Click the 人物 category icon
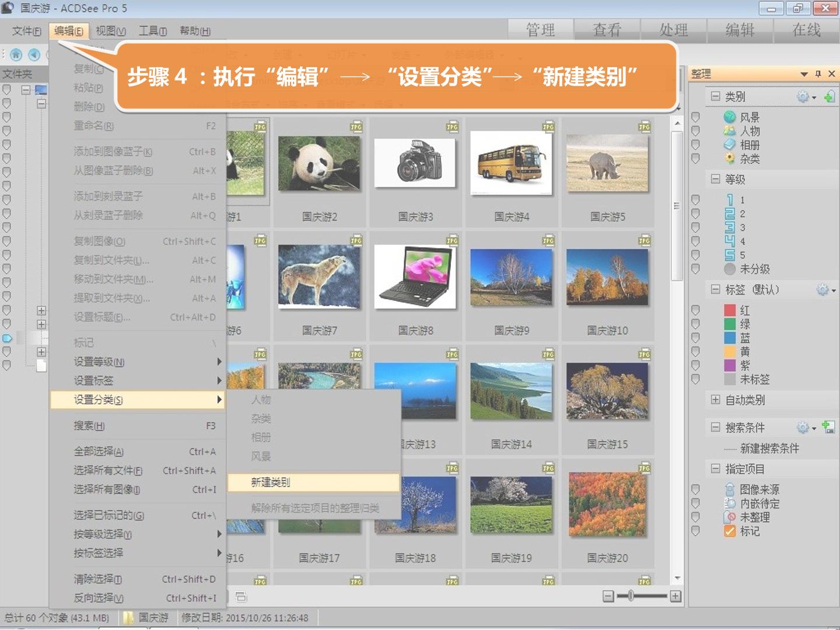 (x=730, y=131)
